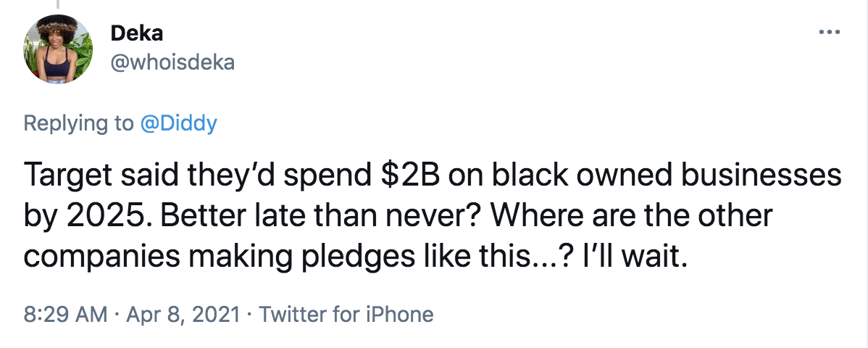Open the 8:29 AM timestamp link
Viewport: 868px width, 348px height.
point(65,315)
